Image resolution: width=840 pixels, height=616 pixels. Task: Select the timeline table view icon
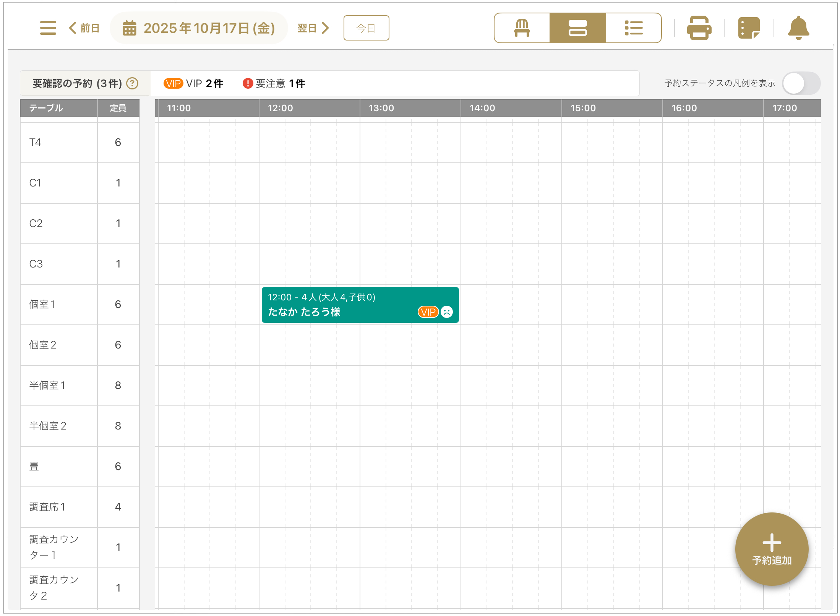point(577,28)
